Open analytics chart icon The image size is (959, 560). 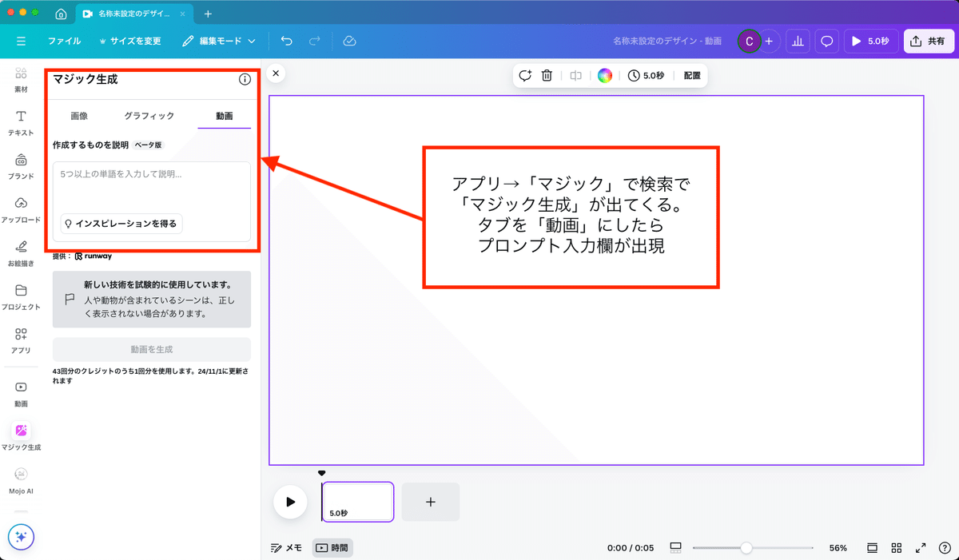click(x=798, y=41)
